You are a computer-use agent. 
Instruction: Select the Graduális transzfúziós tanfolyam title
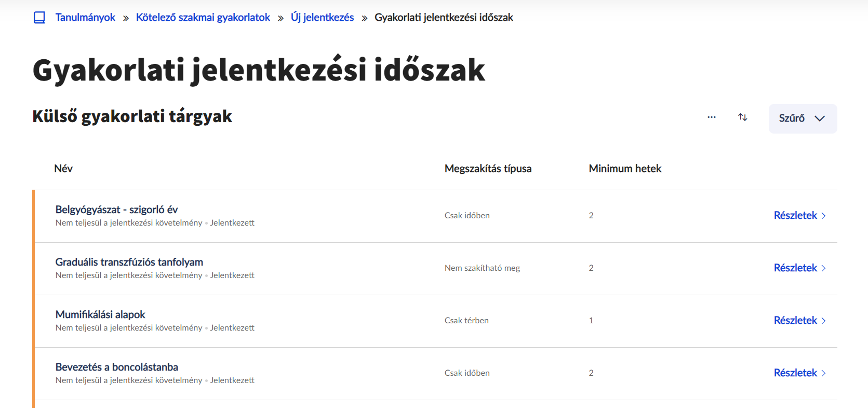click(x=129, y=262)
